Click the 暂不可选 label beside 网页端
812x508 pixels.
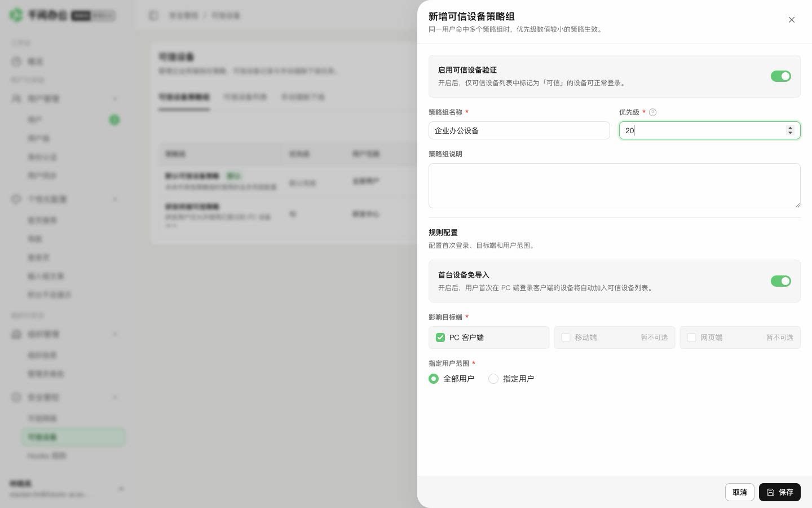pyautogui.click(x=780, y=338)
